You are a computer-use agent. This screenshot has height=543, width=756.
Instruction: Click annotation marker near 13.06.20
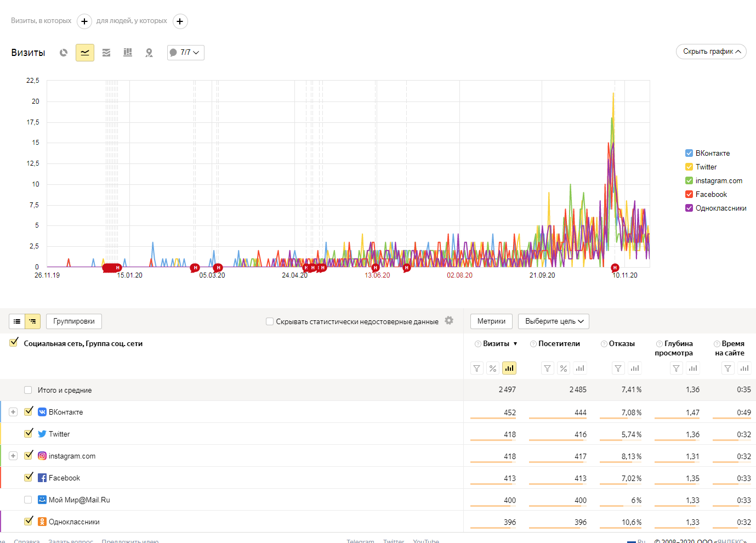click(x=376, y=268)
